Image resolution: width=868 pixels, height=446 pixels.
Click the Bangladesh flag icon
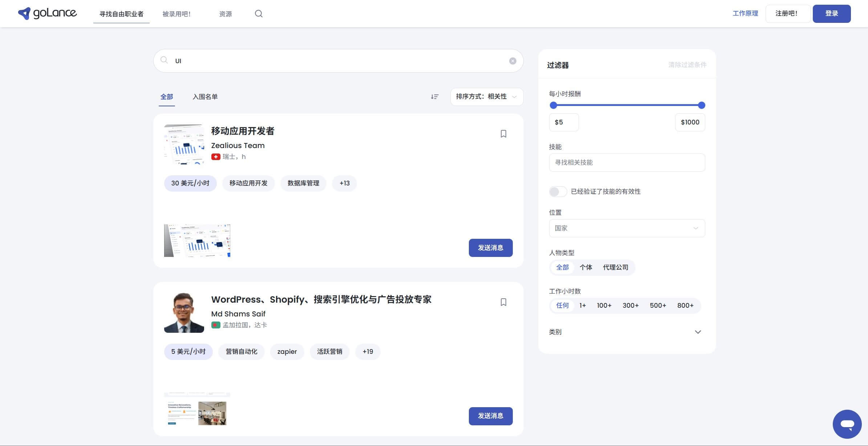(x=216, y=325)
